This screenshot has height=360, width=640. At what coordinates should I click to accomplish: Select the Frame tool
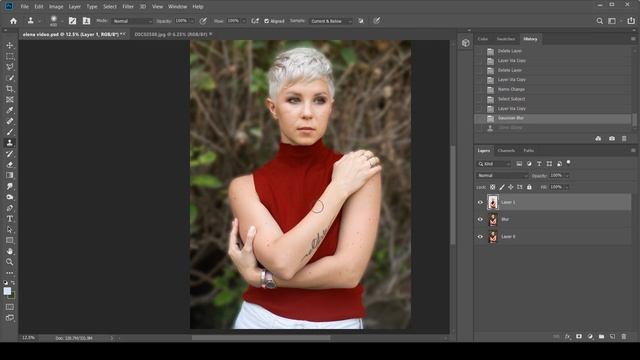[x=10, y=100]
